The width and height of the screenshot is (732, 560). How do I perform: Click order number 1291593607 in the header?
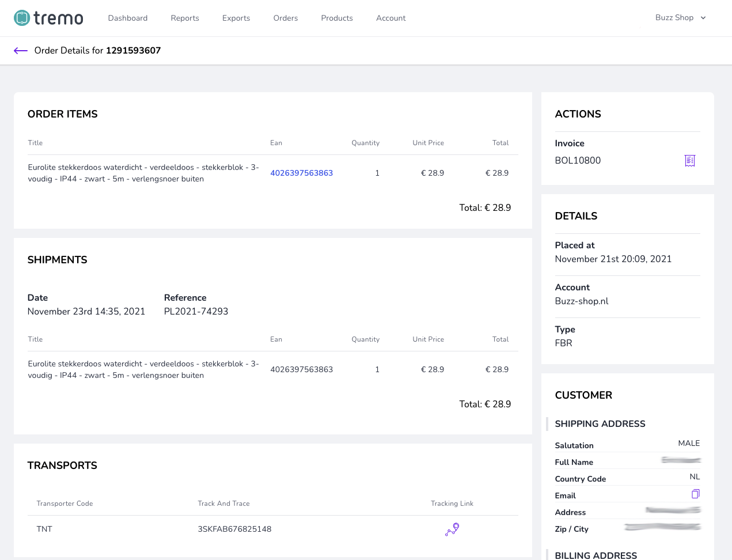(x=133, y=51)
